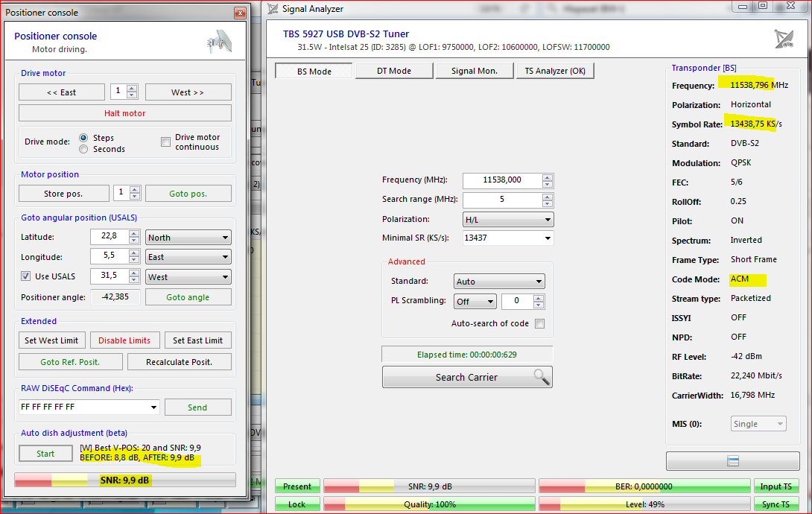The image size is (812, 514).
Task: Click the satellite dish icon in Positioner console
Action: click(219, 41)
